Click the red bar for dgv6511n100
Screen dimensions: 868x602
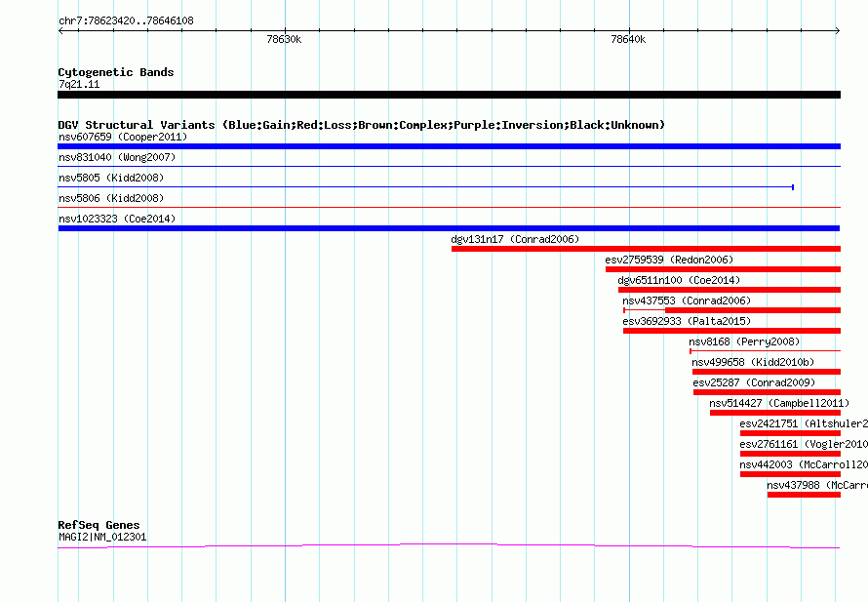(x=730, y=290)
